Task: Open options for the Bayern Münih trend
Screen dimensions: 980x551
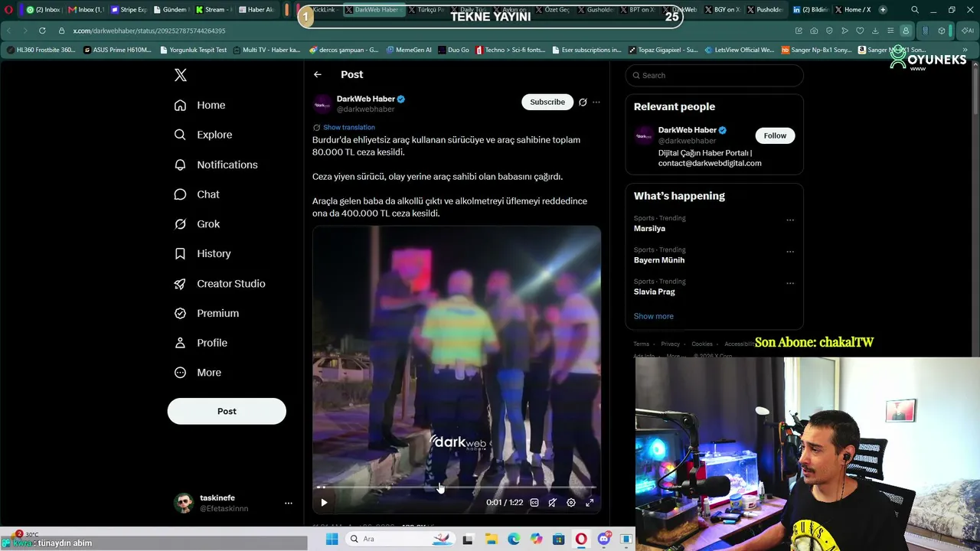Action: [x=790, y=251]
